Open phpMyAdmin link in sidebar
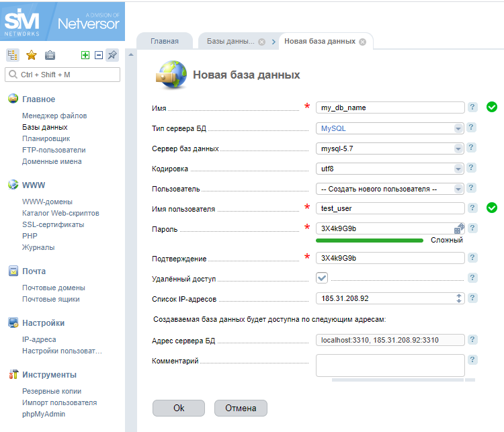The height and width of the screenshot is (432, 504). (x=44, y=414)
